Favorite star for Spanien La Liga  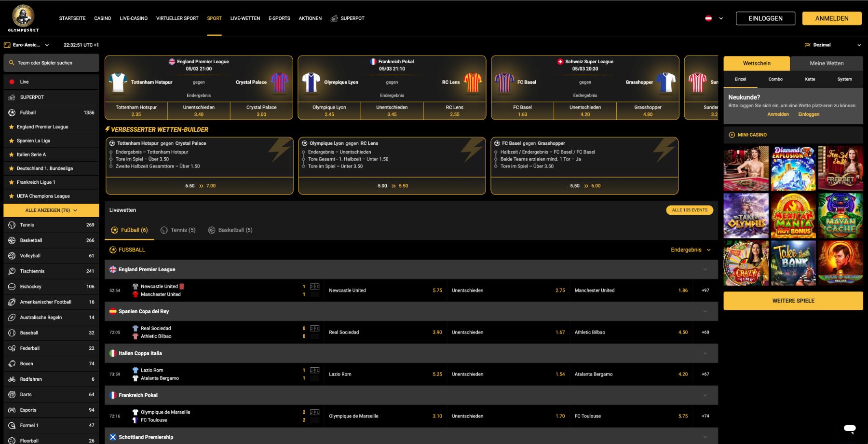point(12,141)
